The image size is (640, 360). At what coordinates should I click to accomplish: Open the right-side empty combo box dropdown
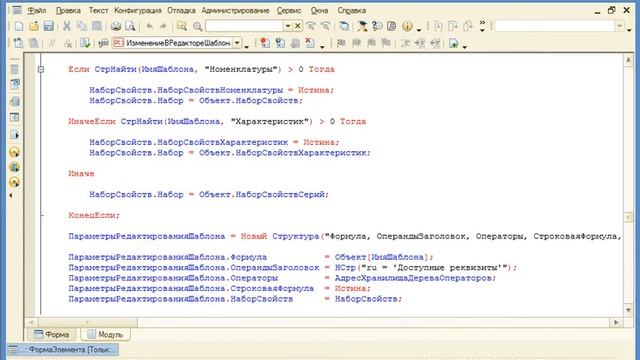click(x=620, y=26)
